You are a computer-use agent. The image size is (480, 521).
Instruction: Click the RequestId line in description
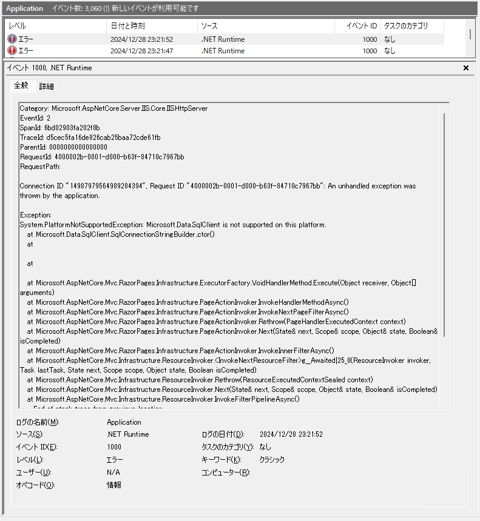[x=102, y=157]
